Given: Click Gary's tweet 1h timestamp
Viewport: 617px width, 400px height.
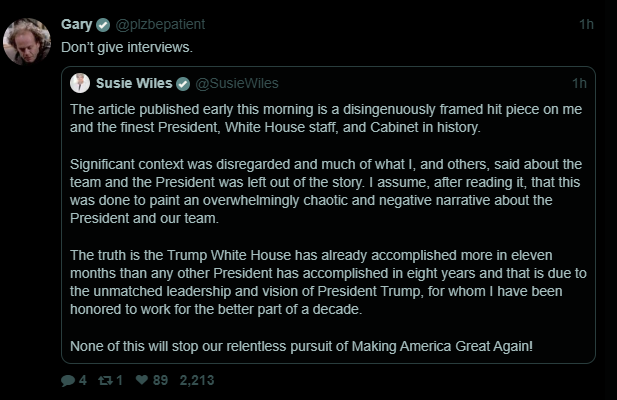Looking at the screenshot, I should coord(586,23).
